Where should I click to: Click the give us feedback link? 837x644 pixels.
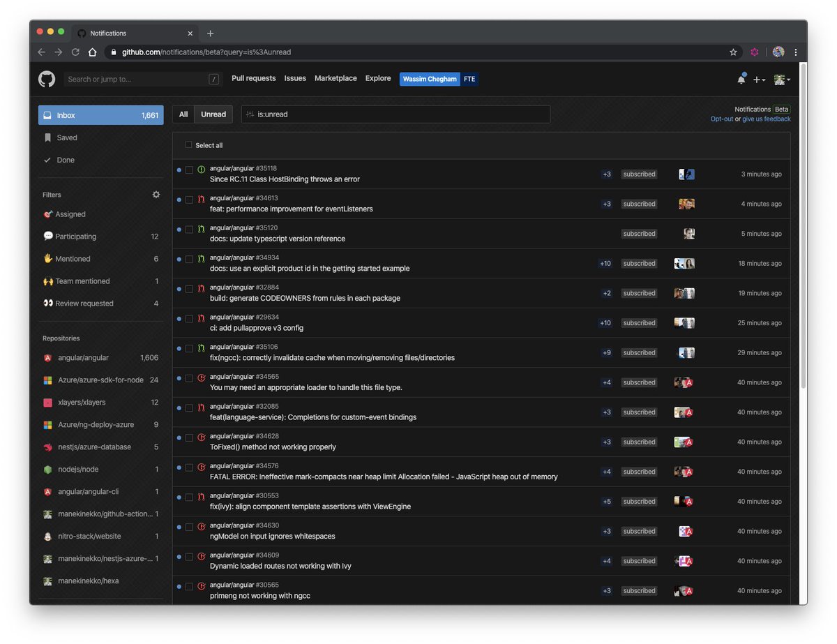767,119
